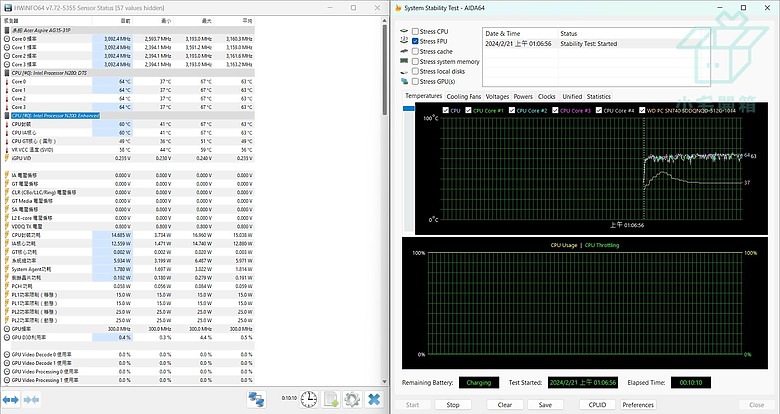The height and width of the screenshot is (414, 780).
Task: Click the 14.685 W current value
Action: point(121,235)
